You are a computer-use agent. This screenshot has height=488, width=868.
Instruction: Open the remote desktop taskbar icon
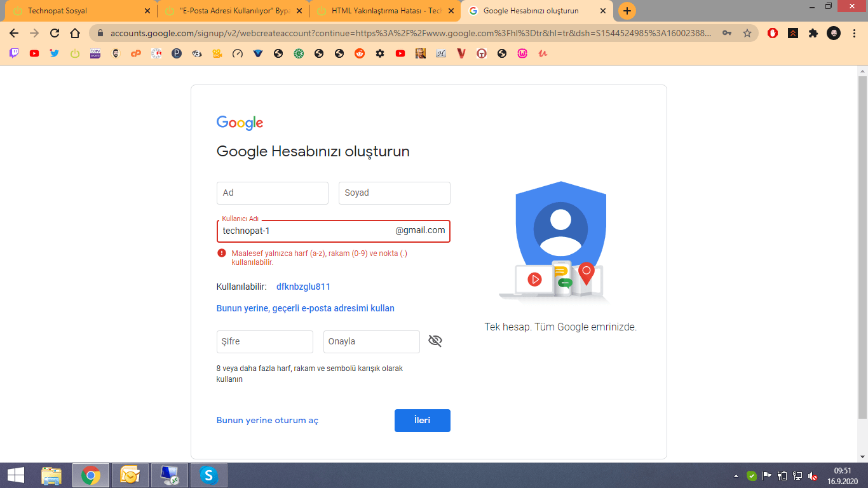pos(169,475)
